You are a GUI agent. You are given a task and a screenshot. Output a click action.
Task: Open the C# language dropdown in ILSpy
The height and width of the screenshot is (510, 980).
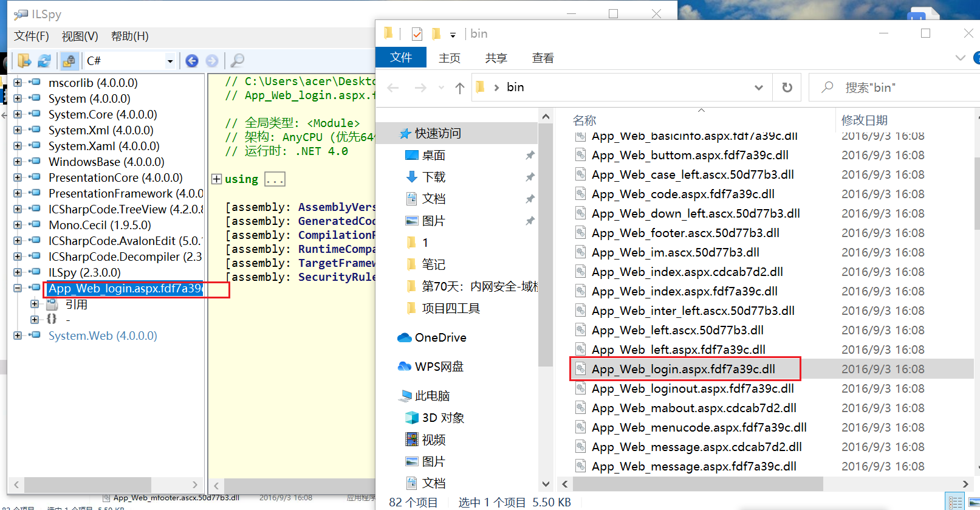tap(170, 61)
